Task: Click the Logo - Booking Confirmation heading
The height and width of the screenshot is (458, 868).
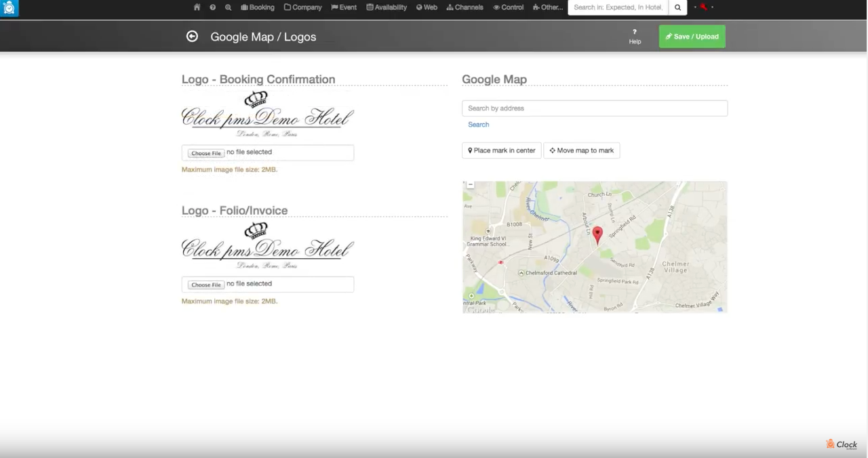Action: click(x=258, y=79)
